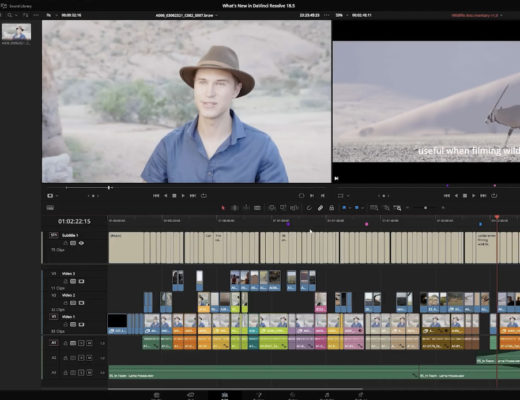The height and width of the screenshot is (400, 520).
Task: Toggle the Linked Selection chain icon
Action: click(x=320, y=208)
